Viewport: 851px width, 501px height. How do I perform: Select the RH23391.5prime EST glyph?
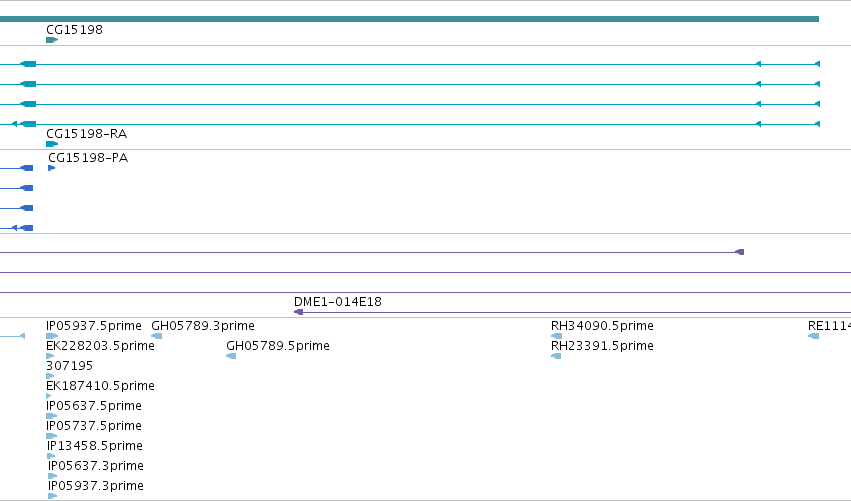pos(556,356)
